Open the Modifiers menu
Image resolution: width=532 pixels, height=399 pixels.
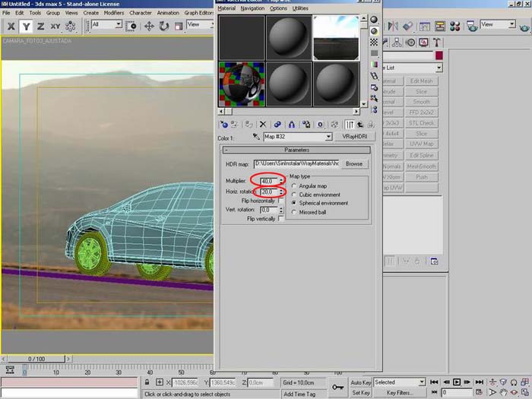[113, 13]
